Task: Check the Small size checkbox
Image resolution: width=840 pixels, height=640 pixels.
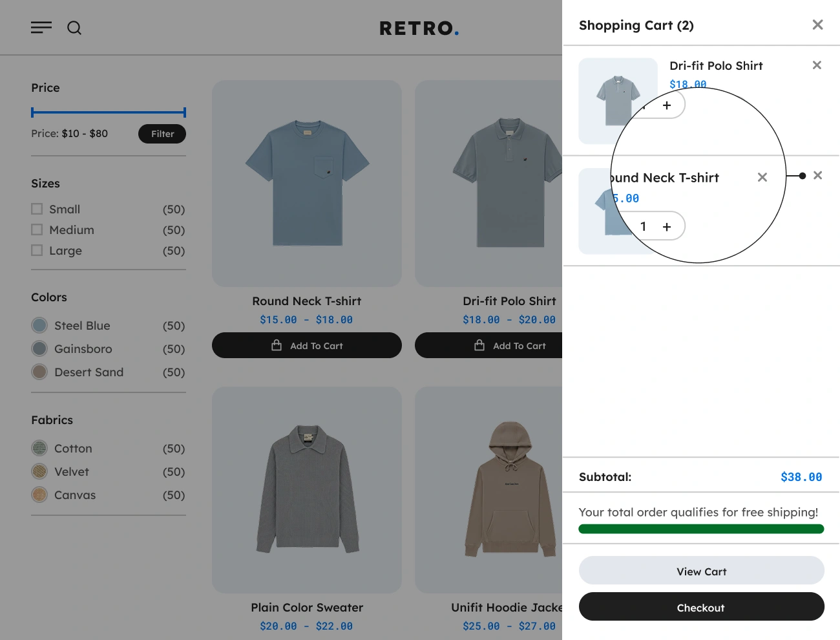Action: (x=37, y=209)
